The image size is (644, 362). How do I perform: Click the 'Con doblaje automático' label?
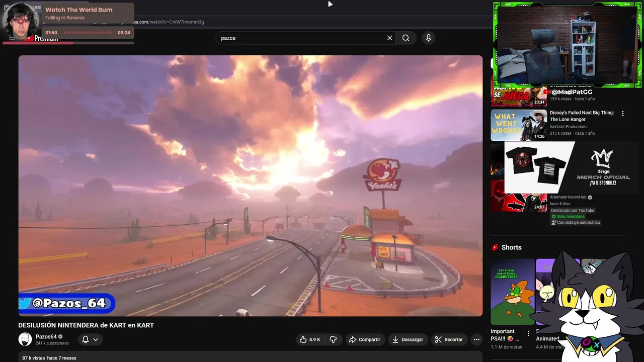pyautogui.click(x=575, y=223)
